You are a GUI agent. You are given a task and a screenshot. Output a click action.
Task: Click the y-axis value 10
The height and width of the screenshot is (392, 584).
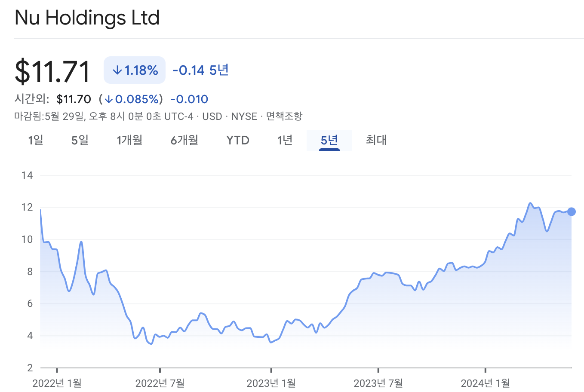pyautogui.click(x=27, y=239)
